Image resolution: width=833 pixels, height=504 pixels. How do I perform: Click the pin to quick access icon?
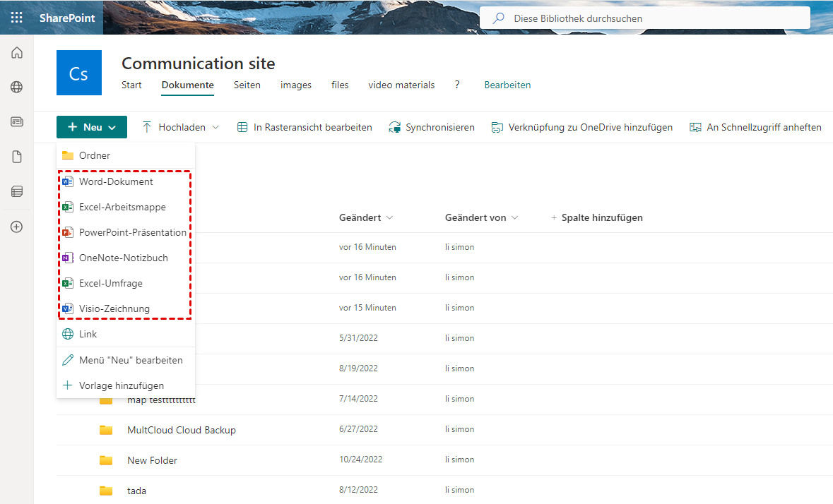click(695, 127)
